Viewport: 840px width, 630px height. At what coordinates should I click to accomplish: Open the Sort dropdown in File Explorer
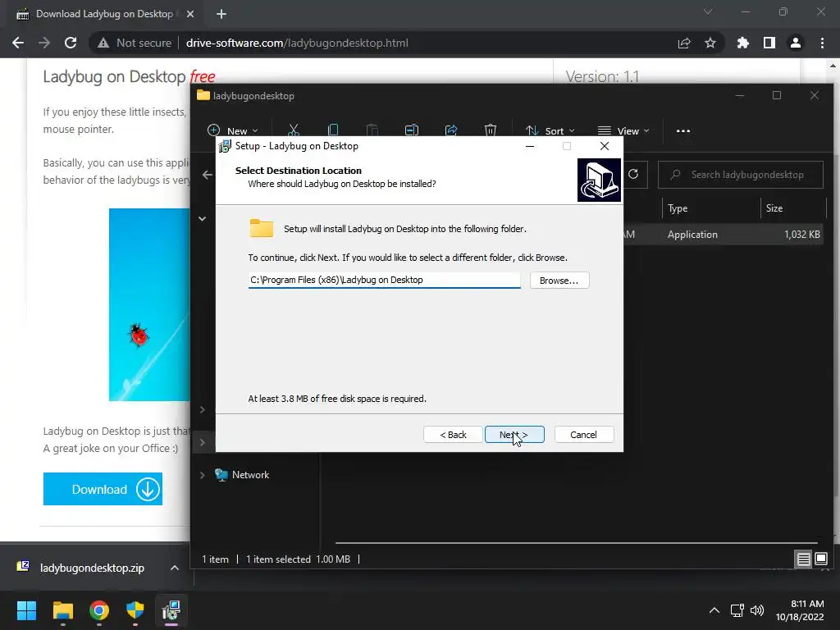pos(550,130)
